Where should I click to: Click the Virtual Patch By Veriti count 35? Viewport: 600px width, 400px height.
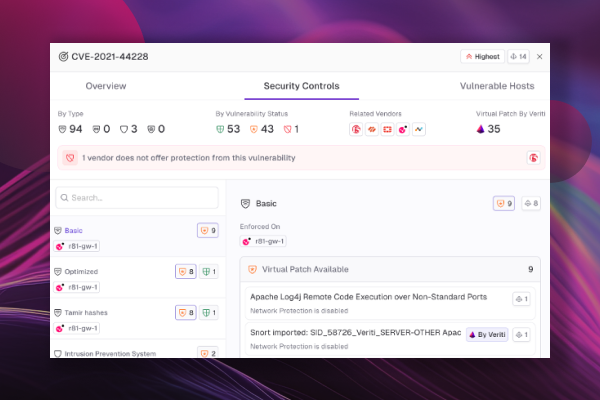pyautogui.click(x=494, y=129)
